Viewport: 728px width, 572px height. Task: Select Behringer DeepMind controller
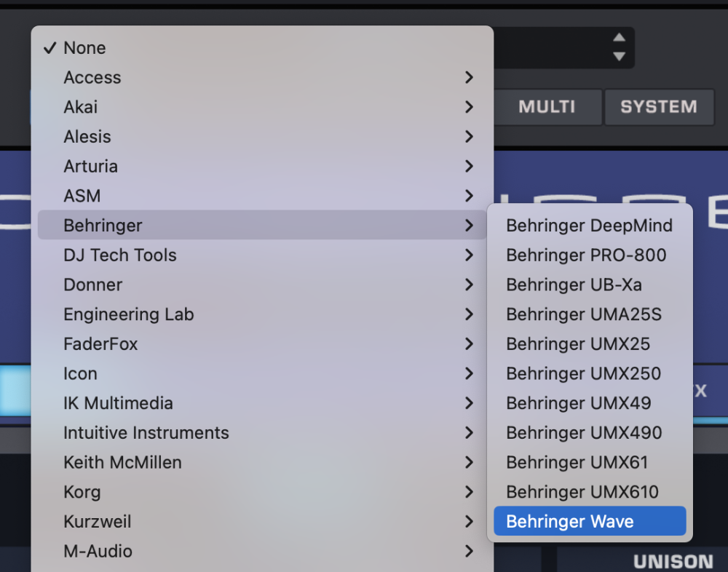[x=590, y=226]
